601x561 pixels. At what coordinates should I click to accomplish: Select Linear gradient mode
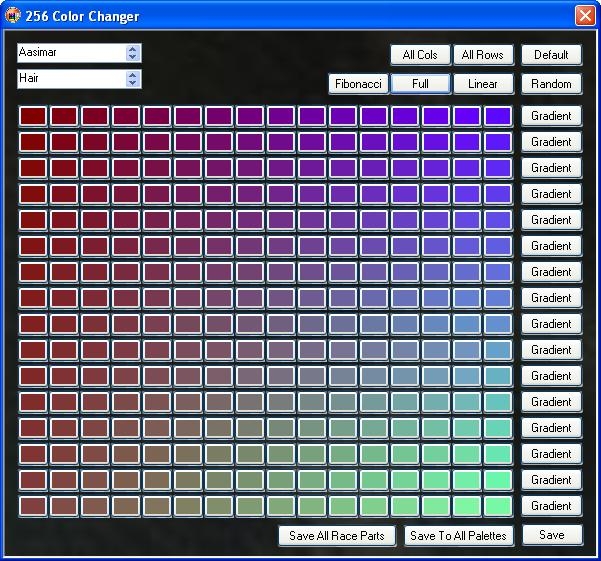point(483,84)
